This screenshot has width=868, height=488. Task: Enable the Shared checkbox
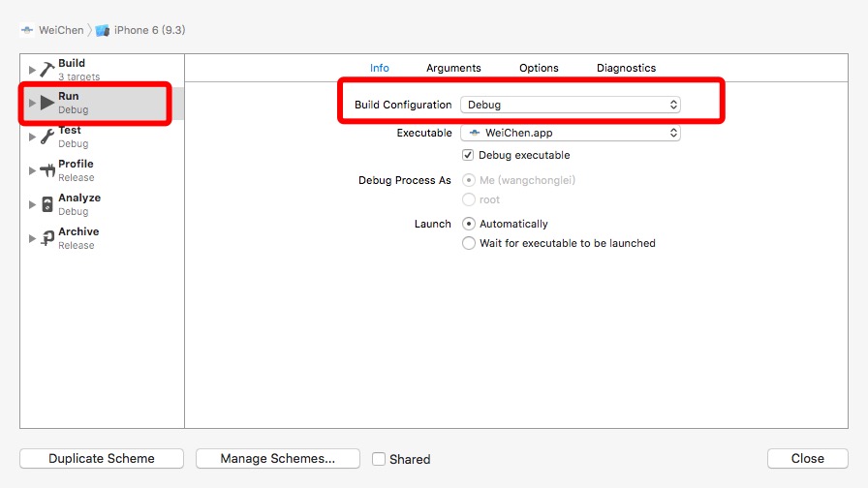click(380, 459)
